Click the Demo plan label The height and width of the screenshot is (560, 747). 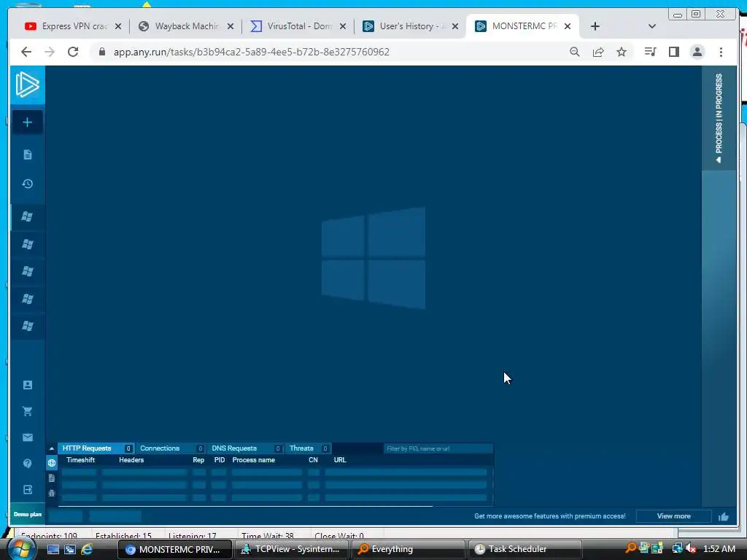coord(28,514)
